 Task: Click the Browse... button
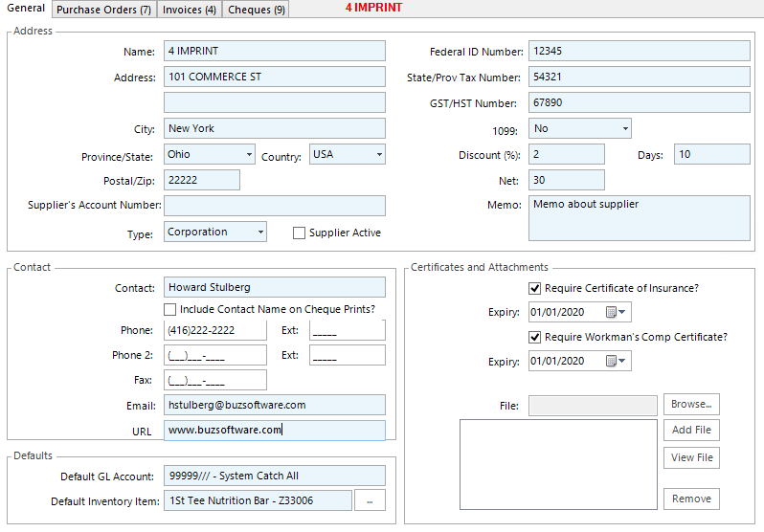pos(691,405)
